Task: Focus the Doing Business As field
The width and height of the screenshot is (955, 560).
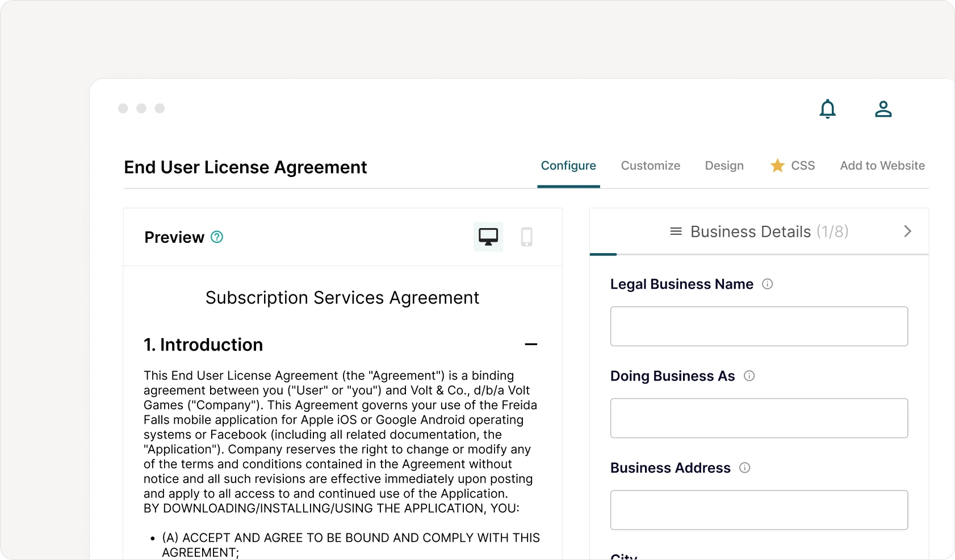Action: point(759,418)
